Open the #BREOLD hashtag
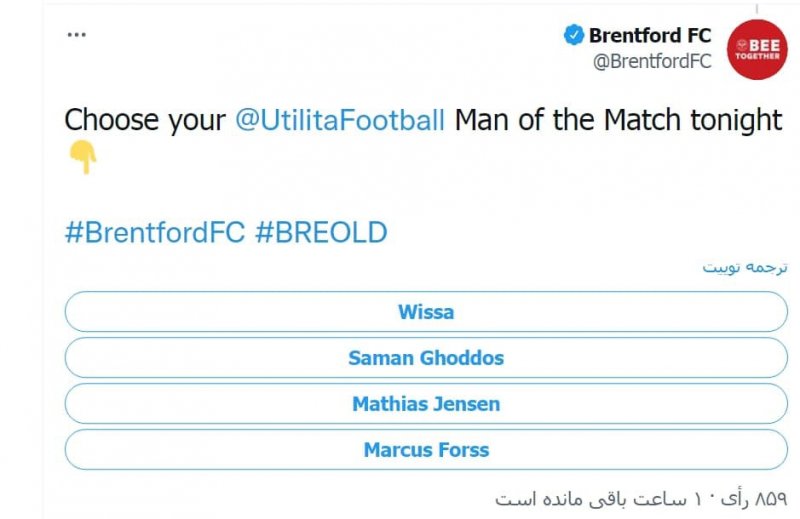The height and width of the screenshot is (519, 800). click(x=321, y=233)
